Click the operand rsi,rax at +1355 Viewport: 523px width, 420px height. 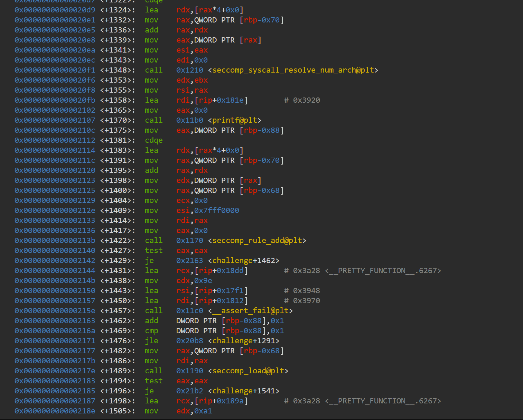pos(192,90)
